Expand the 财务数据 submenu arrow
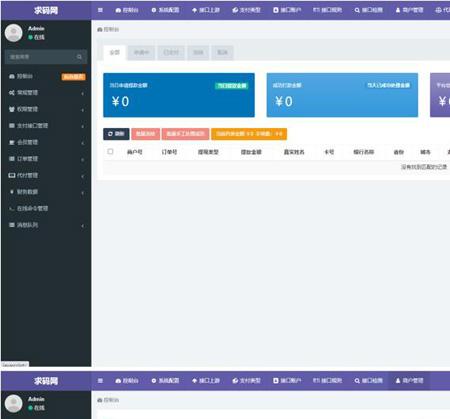Viewport: 450px width, 419px height. coord(82,193)
